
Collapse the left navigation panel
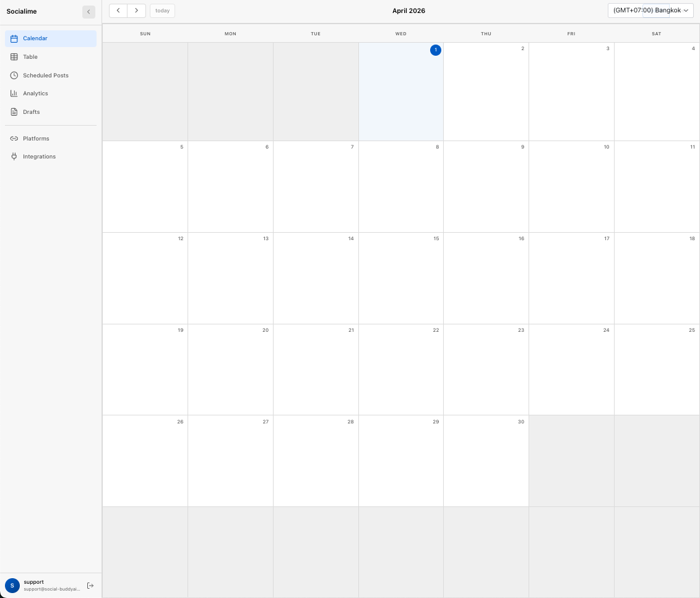click(x=89, y=11)
